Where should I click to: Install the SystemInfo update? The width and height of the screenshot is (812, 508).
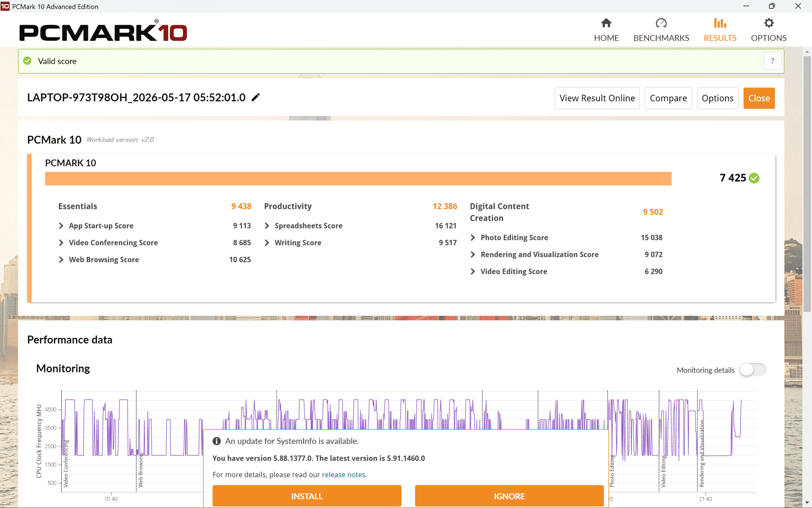pos(307,496)
